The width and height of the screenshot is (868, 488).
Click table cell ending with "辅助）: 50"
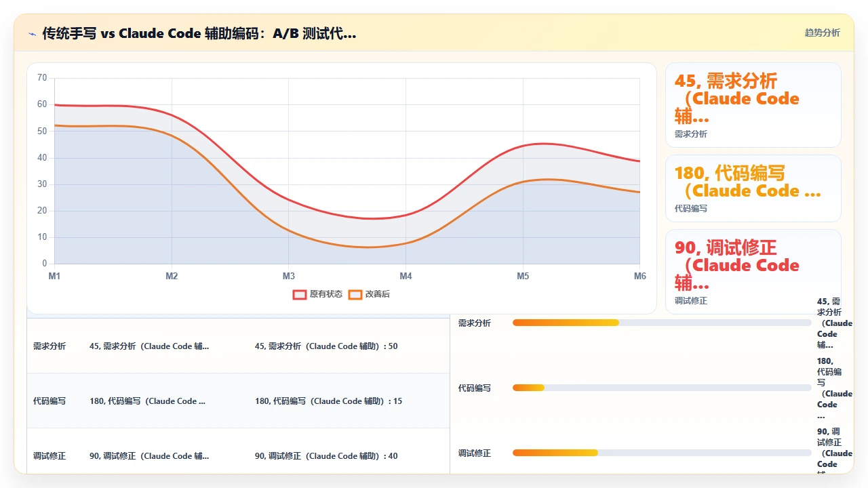click(x=326, y=346)
